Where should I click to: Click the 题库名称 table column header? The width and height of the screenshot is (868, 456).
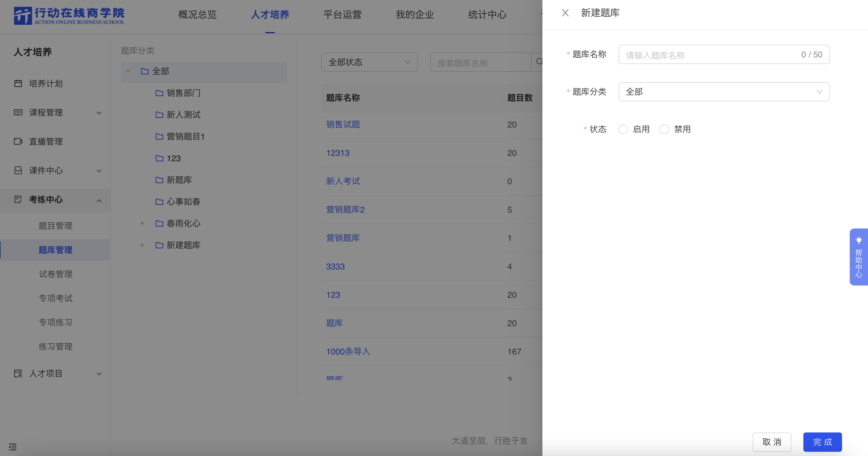point(343,98)
